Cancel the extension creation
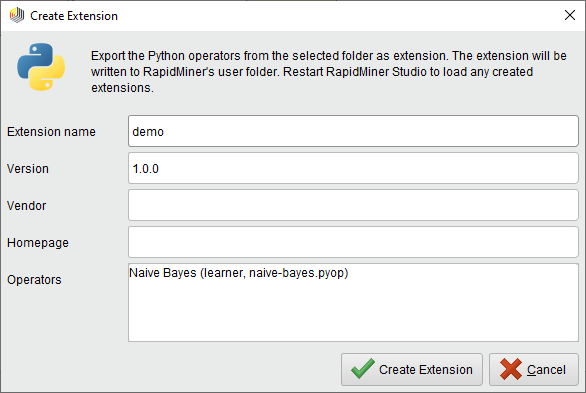The image size is (586, 393). click(534, 369)
